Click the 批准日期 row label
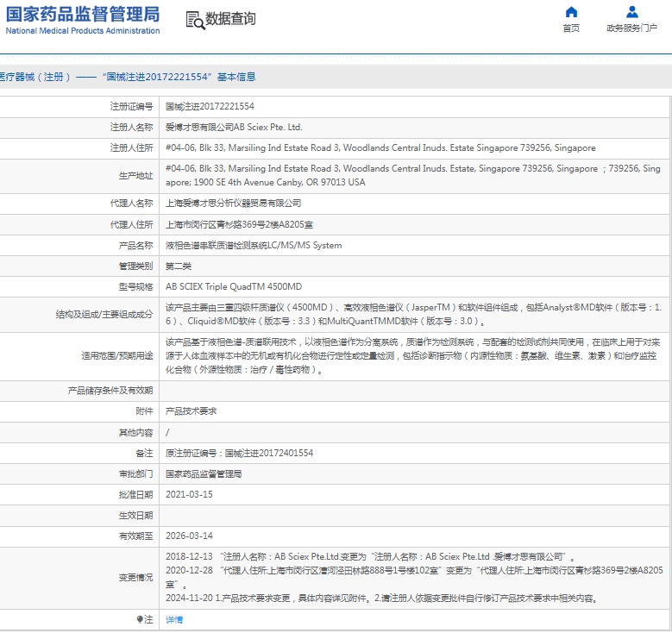The image size is (672, 633). pyautogui.click(x=135, y=495)
